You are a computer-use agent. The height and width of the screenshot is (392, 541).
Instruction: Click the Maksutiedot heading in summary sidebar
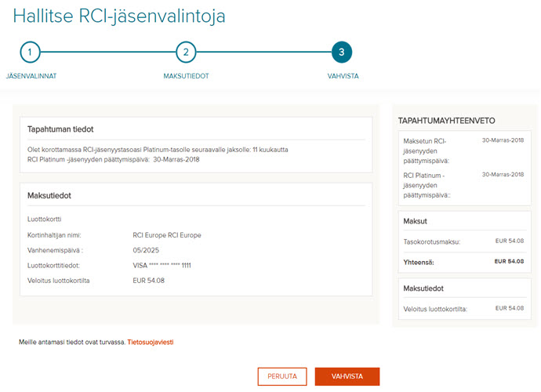(x=423, y=289)
